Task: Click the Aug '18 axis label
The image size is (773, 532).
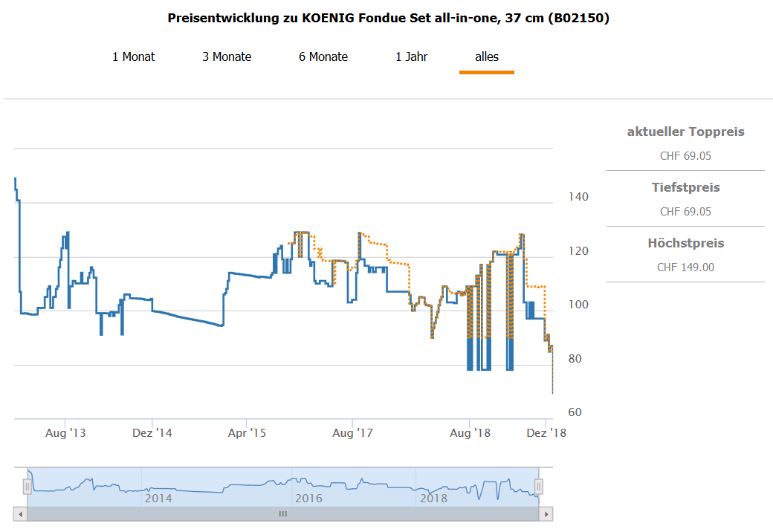Action: click(x=470, y=433)
